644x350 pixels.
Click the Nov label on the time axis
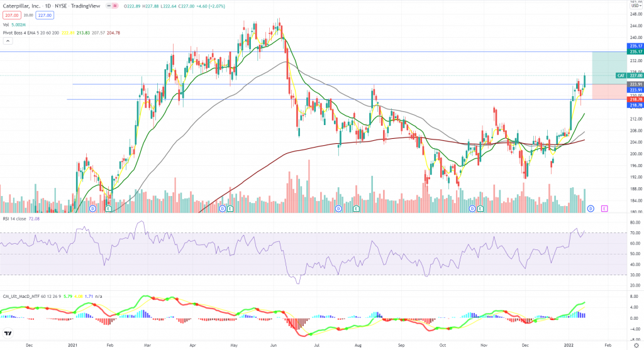(x=484, y=346)
